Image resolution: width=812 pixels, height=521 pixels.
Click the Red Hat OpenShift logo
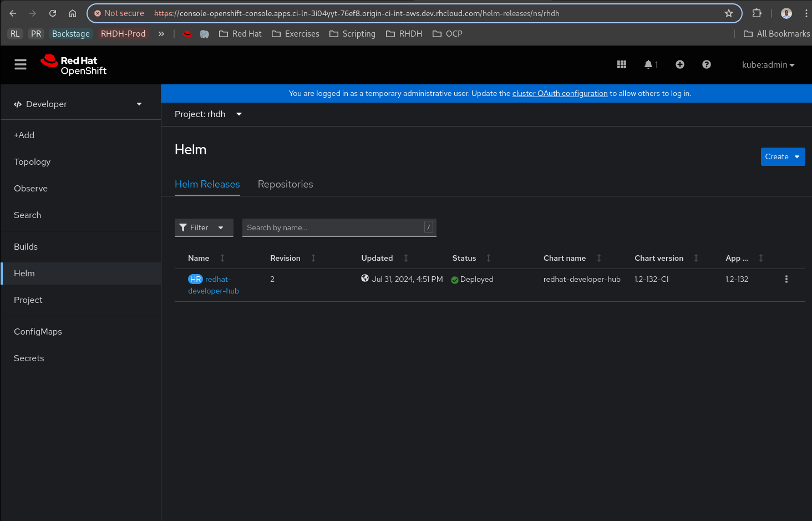point(73,65)
